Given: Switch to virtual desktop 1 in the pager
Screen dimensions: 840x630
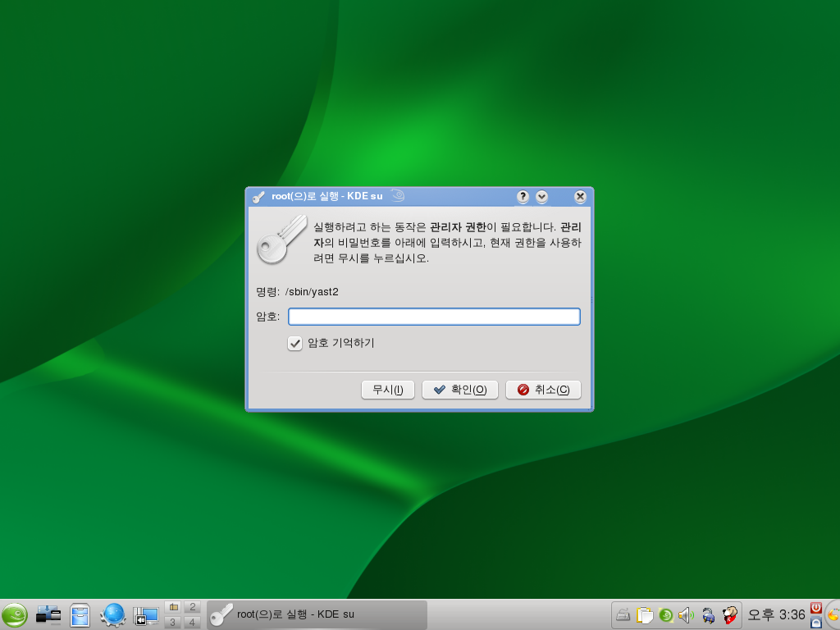Looking at the screenshot, I should pos(173,607).
